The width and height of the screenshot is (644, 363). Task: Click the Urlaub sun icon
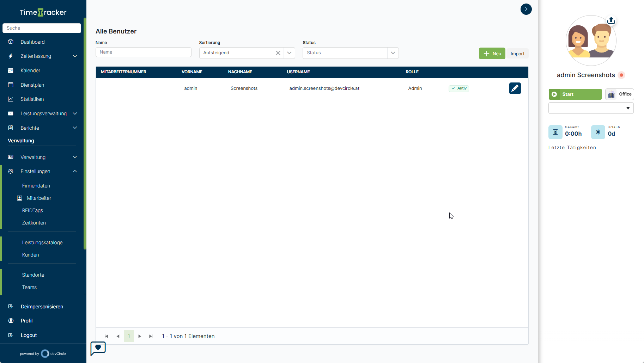598,132
